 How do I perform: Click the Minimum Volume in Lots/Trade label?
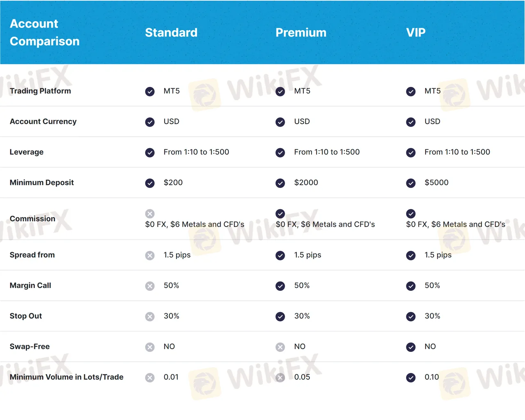click(66, 377)
